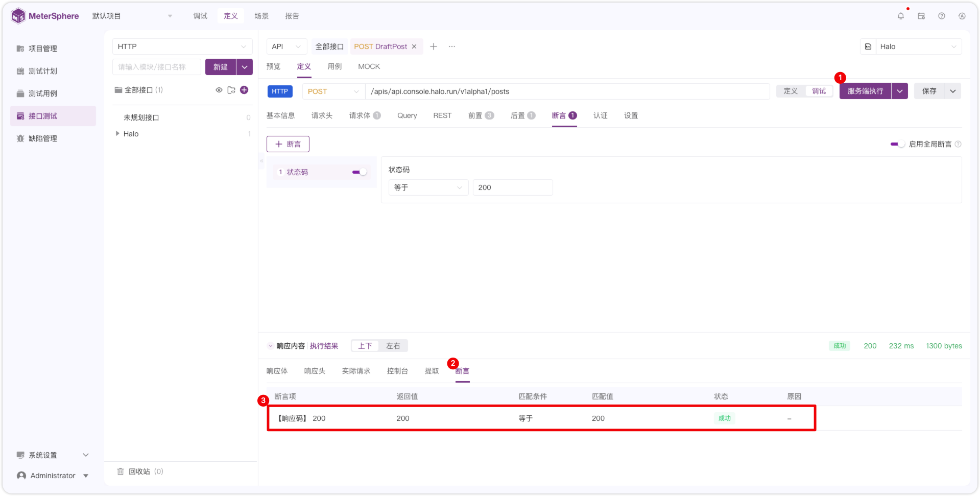Viewport: 980px width, 496px height.
Task: Click the 1300 bytes response size text
Action: point(944,346)
